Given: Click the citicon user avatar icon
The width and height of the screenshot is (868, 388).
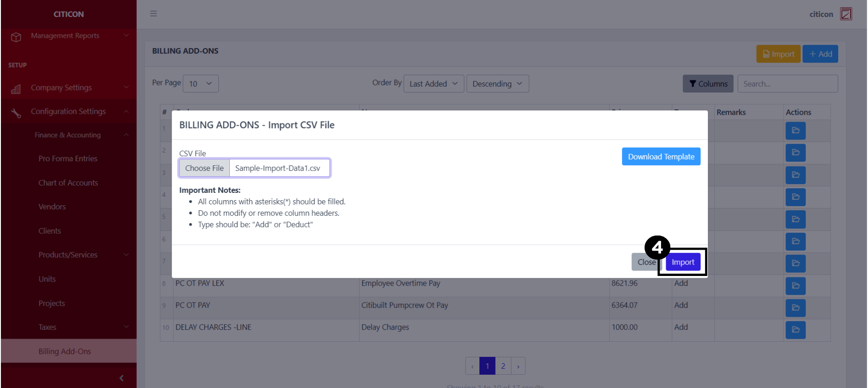Looking at the screenshot, I should click(846, 14).
